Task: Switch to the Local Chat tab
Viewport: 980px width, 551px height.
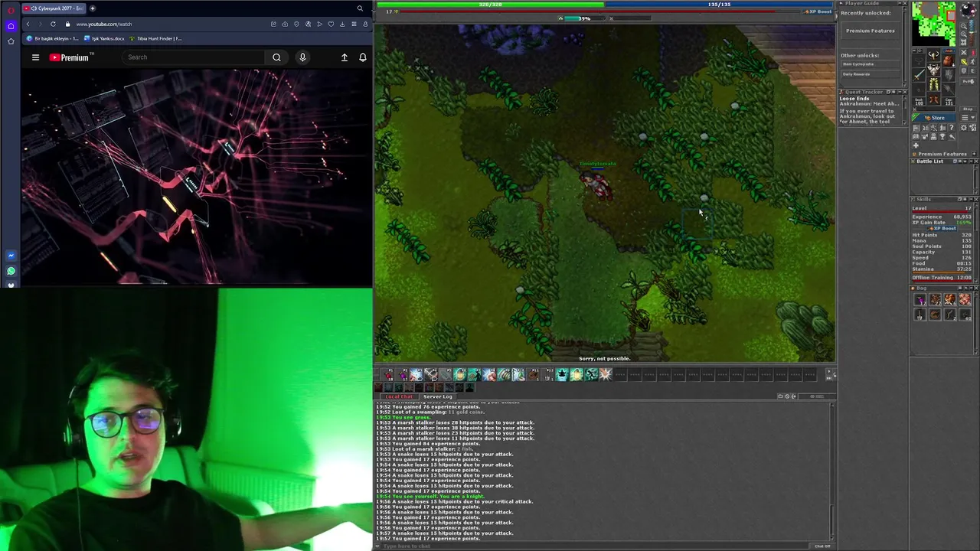Action: tap(398, 396)
